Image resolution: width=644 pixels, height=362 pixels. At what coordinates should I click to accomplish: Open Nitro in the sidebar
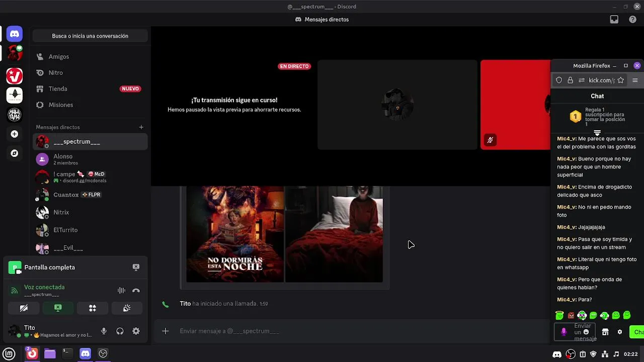[x=90, y=73]
